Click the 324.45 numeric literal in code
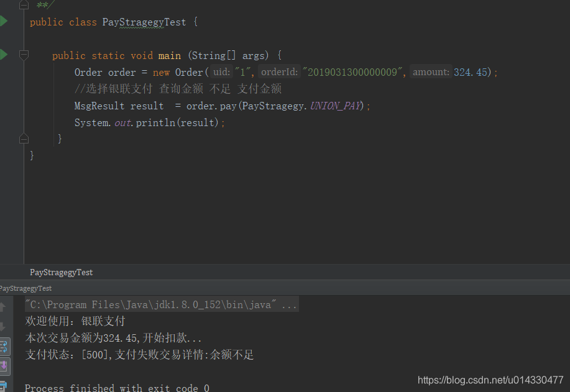Screen dimensions: 570x392 pos(471,72)
